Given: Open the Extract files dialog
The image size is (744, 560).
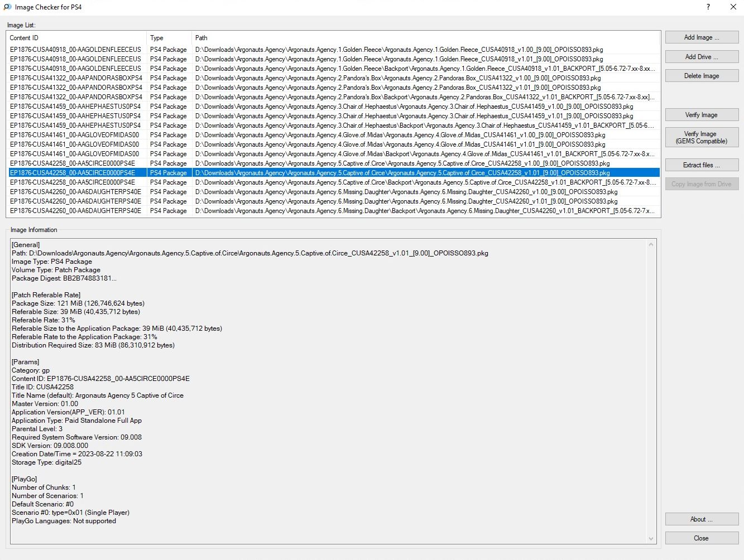Looking at the screenshot, I should tap(702, 165).
